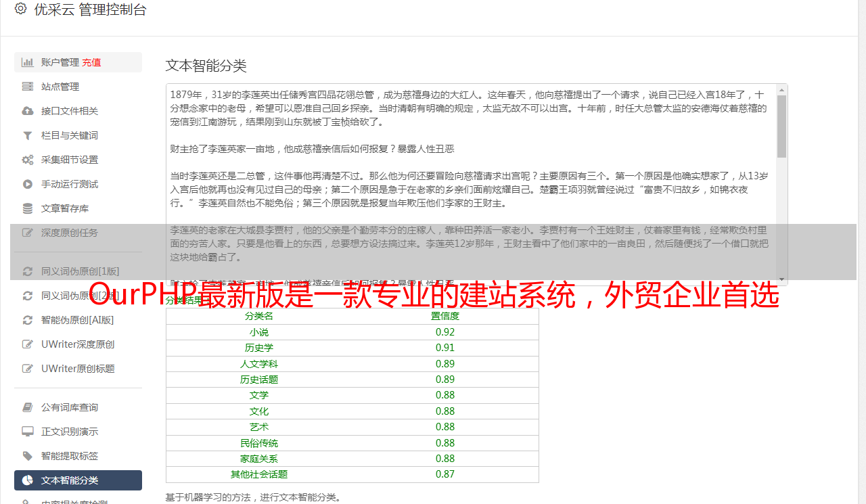
Task: Click the tag icon for 智能提取标签
Action: [x=28, y=456]
